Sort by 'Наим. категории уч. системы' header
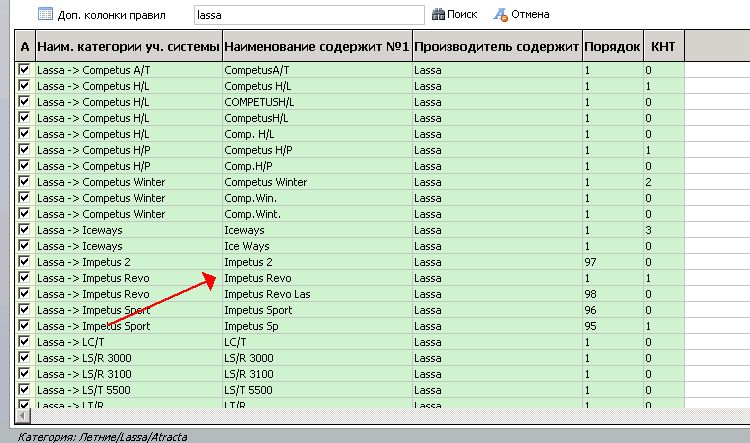Image resolution: width=750 pixels, height=443 pixels. (129, 46)
